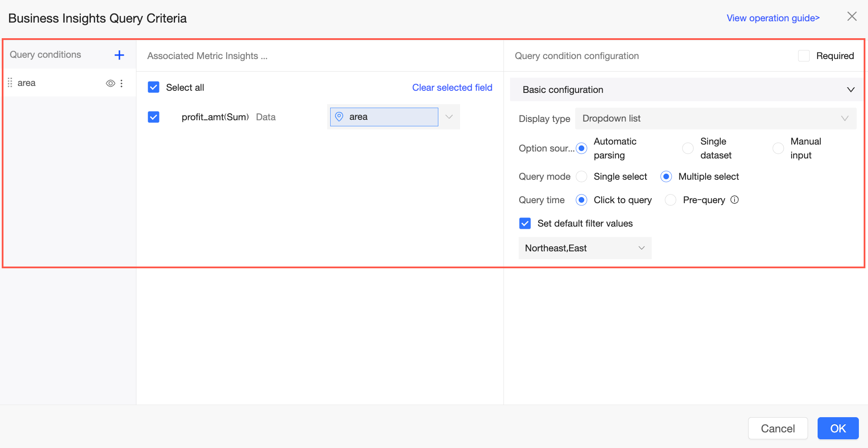Click the drag handle beside area
The image size is (868, 448).
pos(10,83)
